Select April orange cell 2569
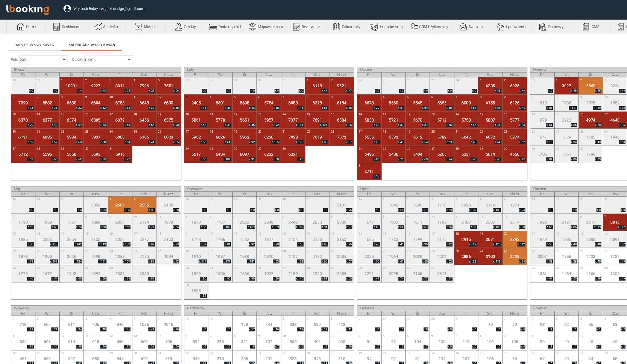627x364 pixels. coord(591,86)
